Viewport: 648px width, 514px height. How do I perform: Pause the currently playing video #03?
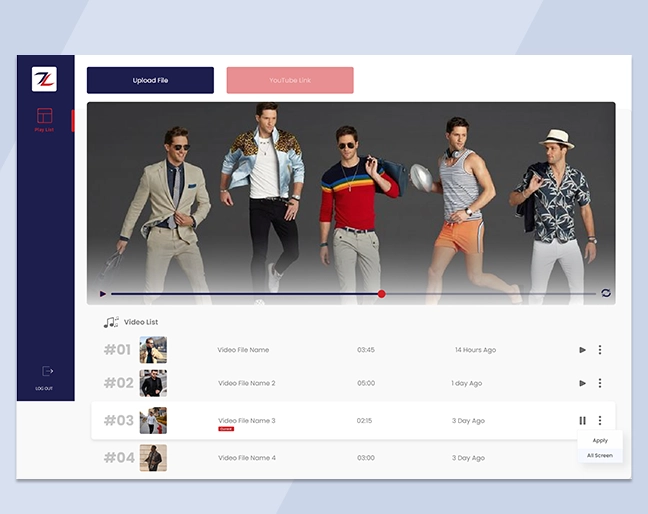pos(582,421)
